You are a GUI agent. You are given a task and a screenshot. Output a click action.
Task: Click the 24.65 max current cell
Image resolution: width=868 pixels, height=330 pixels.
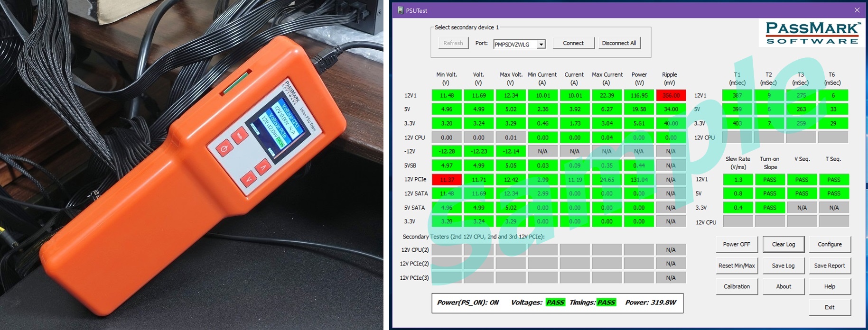point(607,180)
